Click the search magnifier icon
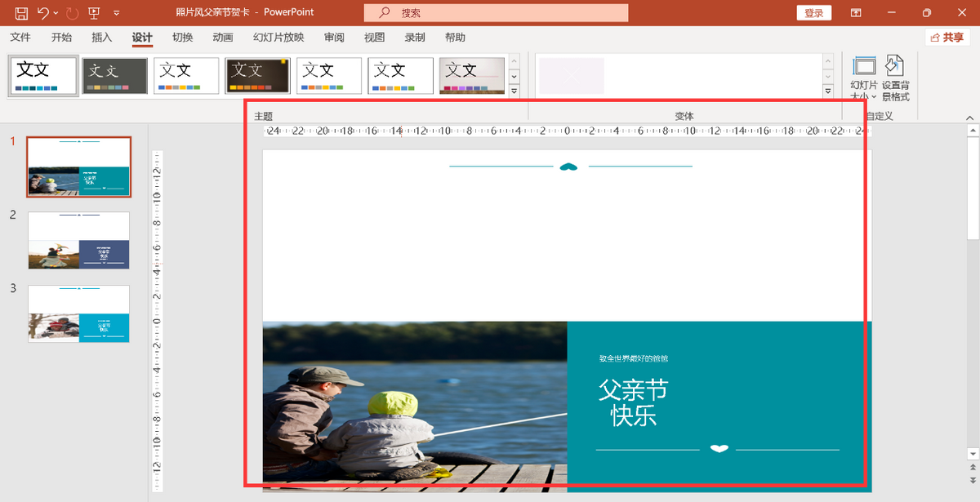 click(385, 13)
